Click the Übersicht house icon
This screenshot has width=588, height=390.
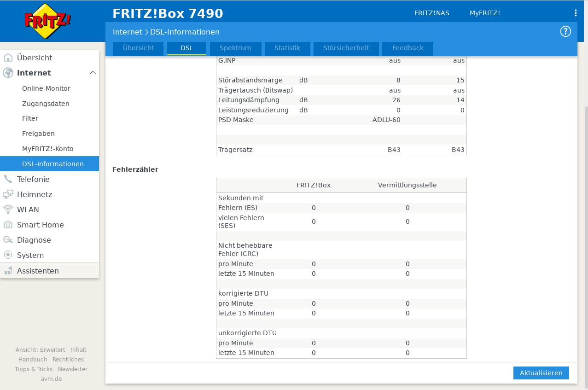(8, 58)
